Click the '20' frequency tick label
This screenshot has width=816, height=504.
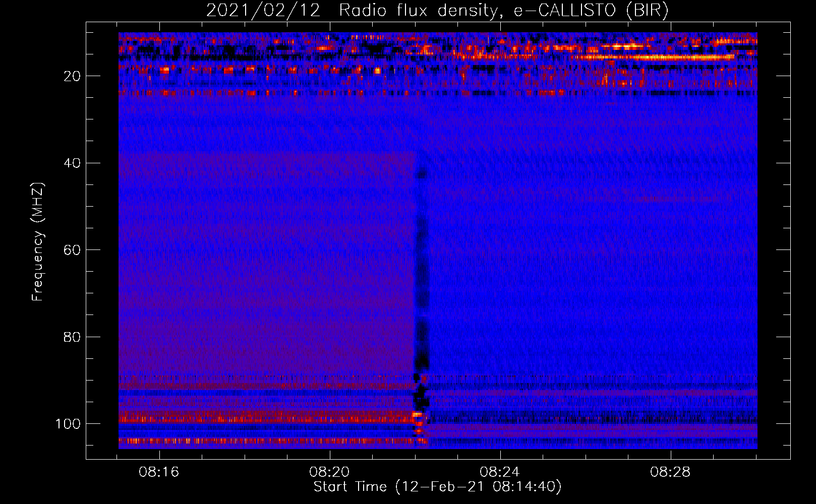pos(72,76)
